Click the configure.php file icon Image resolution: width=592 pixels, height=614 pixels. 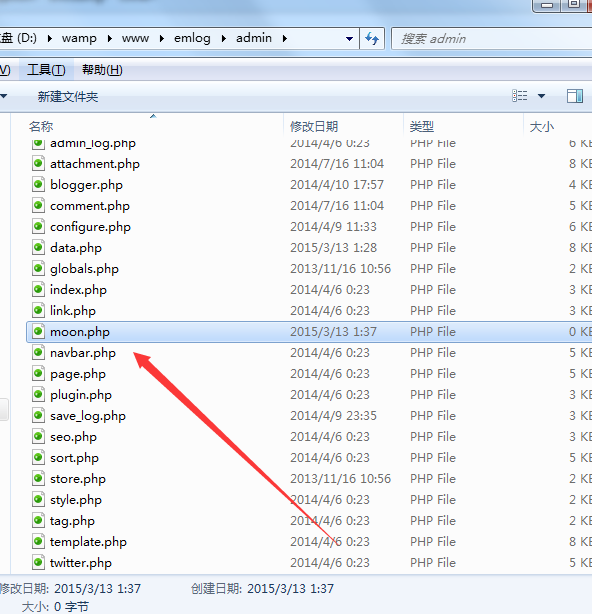38,226
